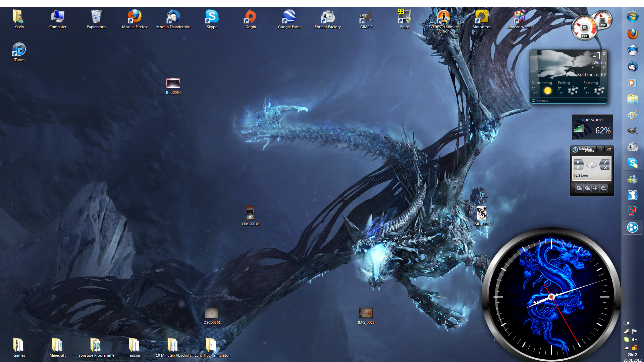Open the Origin desktop shortcut

[x=251, y=19]
